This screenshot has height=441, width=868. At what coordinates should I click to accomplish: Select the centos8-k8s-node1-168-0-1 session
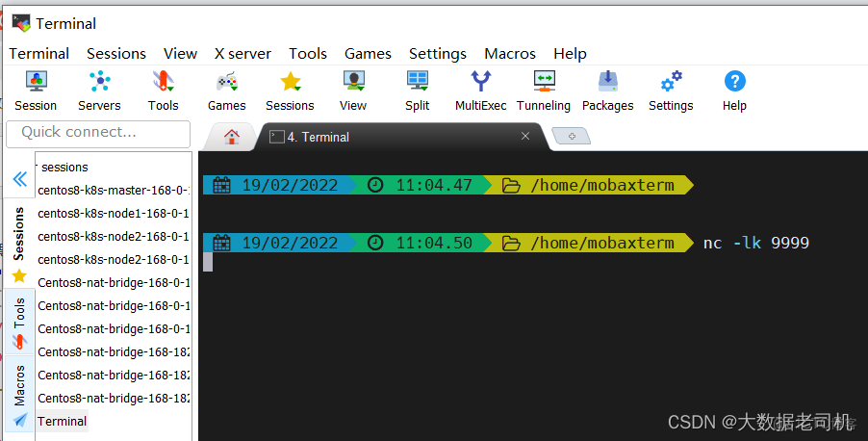click(x=113, y=214)
